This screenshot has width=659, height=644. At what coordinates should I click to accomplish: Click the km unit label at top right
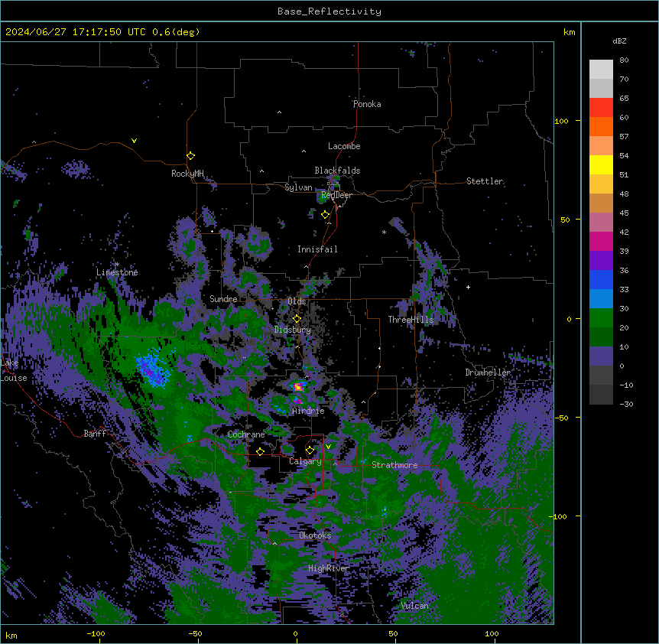point(570,32)
